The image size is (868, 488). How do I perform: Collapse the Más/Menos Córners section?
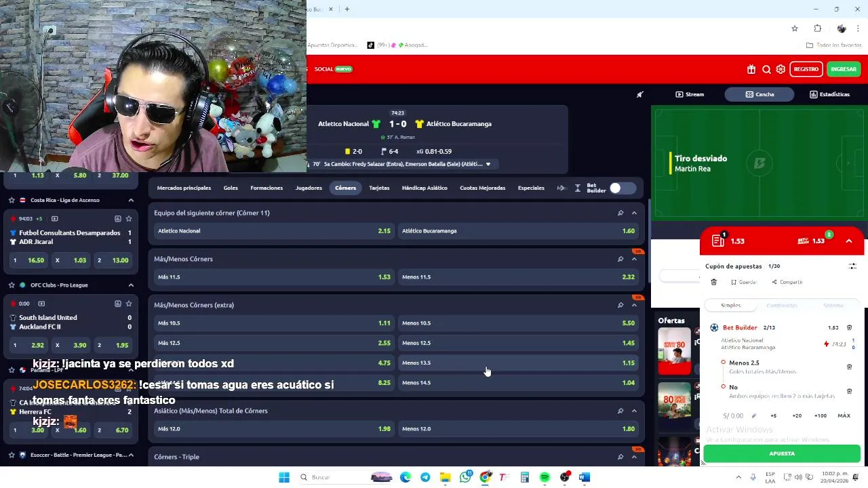(x=634, y=259)
